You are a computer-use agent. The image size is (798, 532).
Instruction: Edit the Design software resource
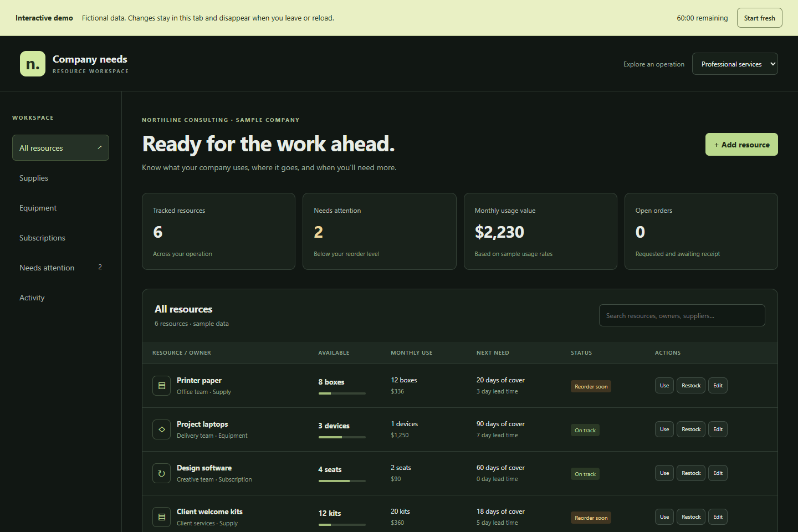pos(718,473)
